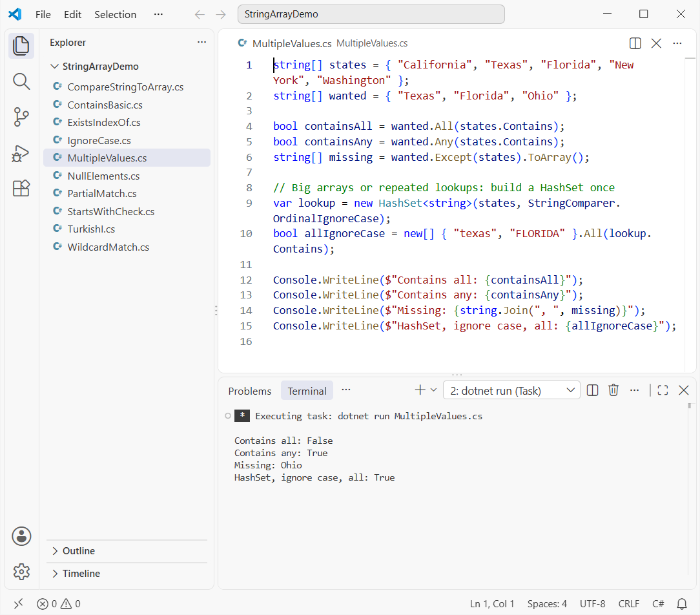The height and width of the screenshot is (615, 700).
Task: Change file encoding UTF-8
Action: coord(592,604)
